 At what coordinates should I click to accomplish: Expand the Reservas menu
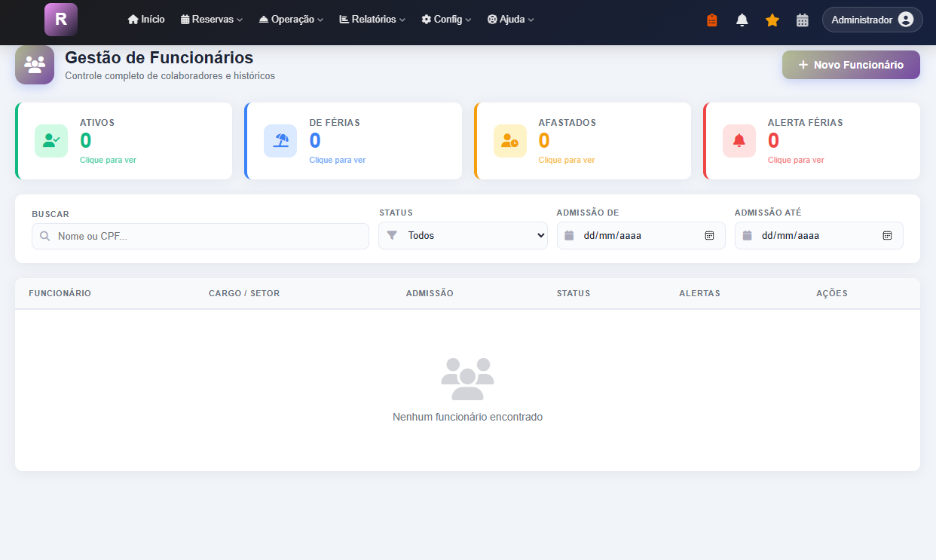point(212,20)
